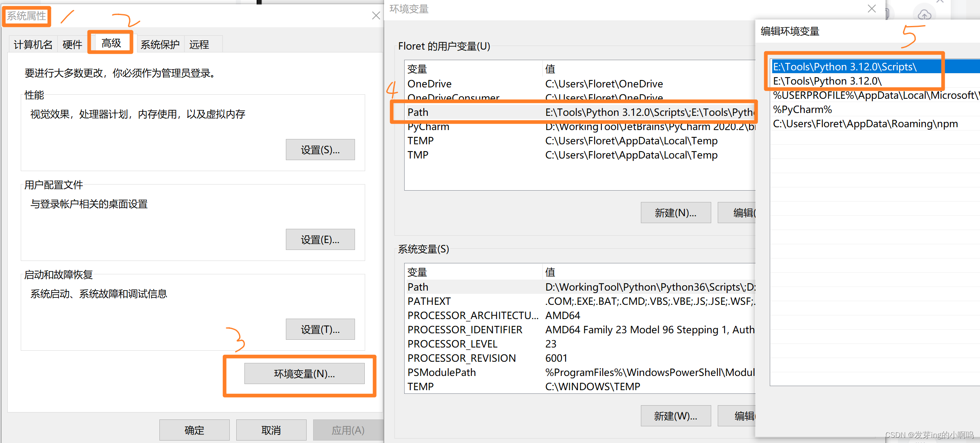Click the 变量 column header in user variables
The image size is (980, 443).
click(x=473, y=69)
